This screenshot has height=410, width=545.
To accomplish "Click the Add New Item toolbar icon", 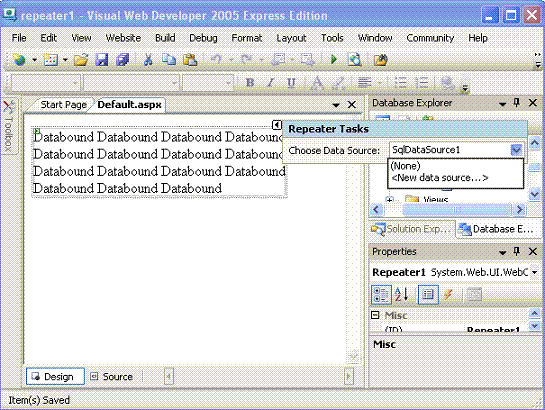I will tap(51, 60).
